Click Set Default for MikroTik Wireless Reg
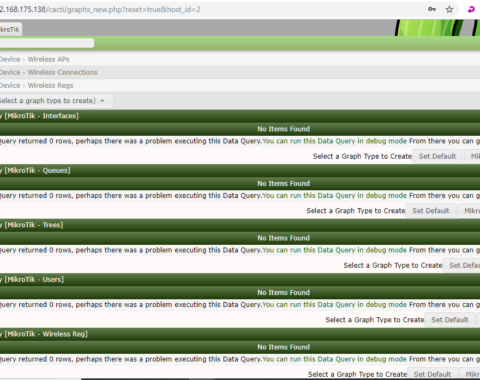This screenshot has width=480, height=380. (432, 374)
